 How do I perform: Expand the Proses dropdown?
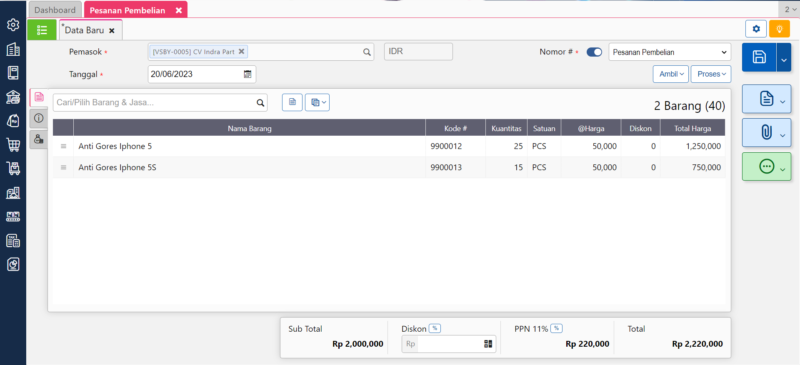pos(711,74)
